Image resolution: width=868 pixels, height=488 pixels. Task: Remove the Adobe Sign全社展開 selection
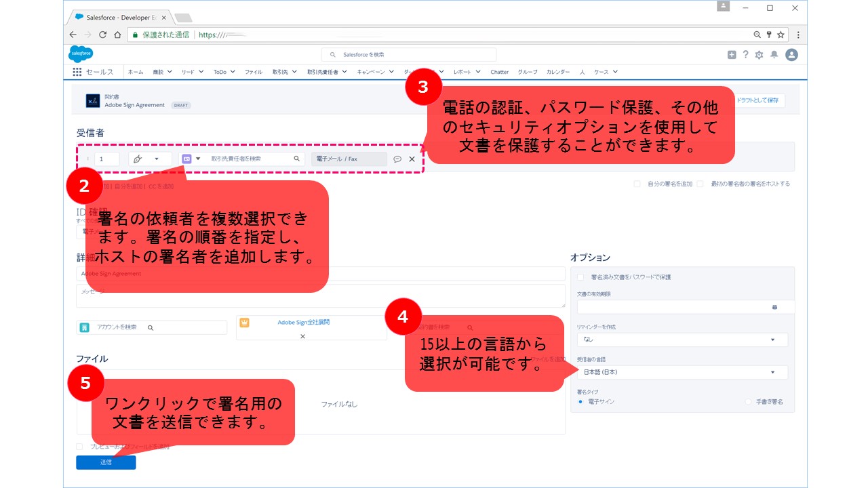pyautogui.click(x=302, y=336)
